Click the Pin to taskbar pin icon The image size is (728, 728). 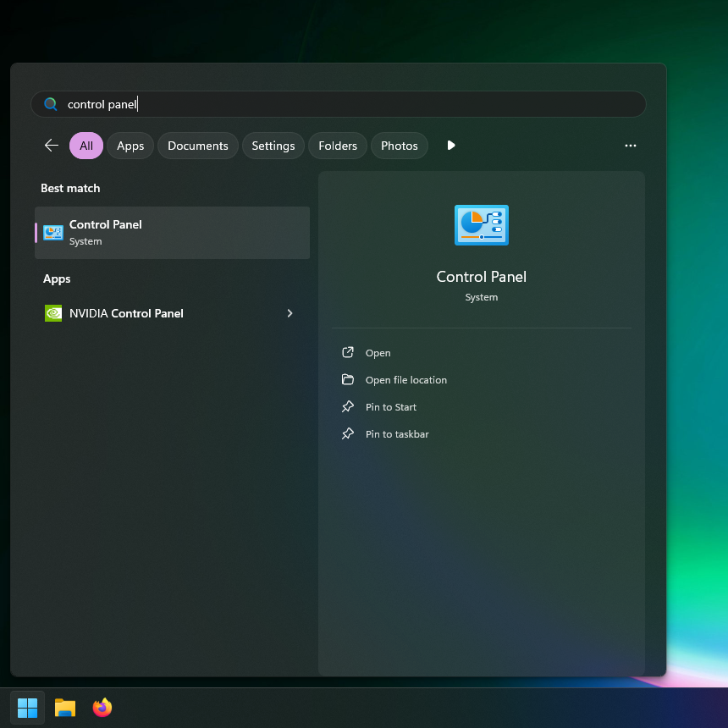point(348,433)
